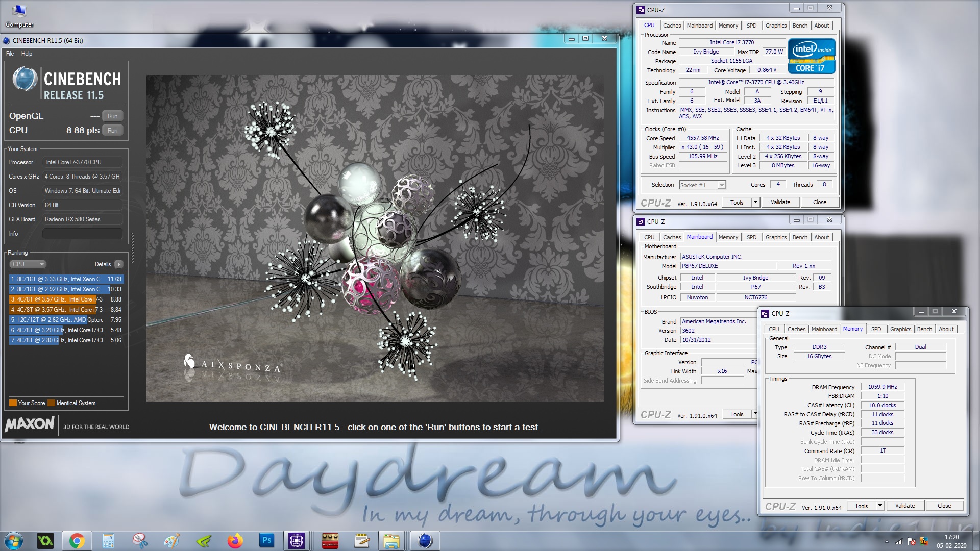Switch to SPD tab in Memory CPU-Z window
This screenshot has width=980, height=551.
point(876,329)
